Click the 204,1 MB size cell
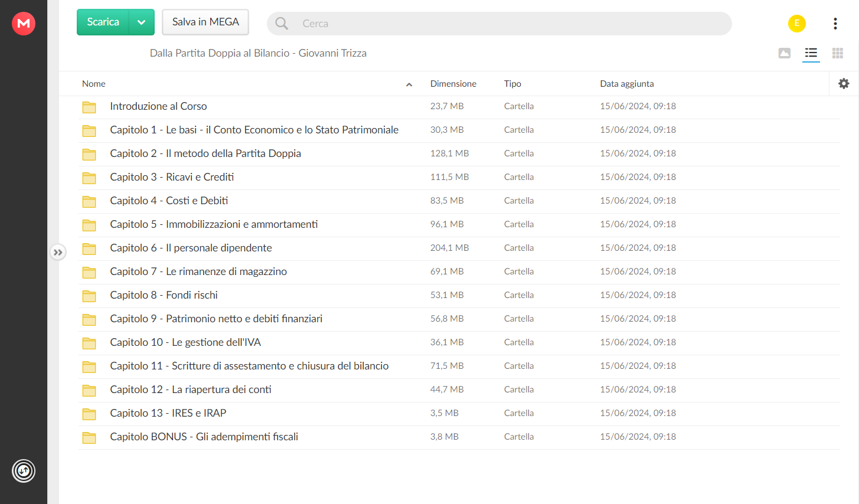This screenshot has width=859, height=504. click(449, 248)
